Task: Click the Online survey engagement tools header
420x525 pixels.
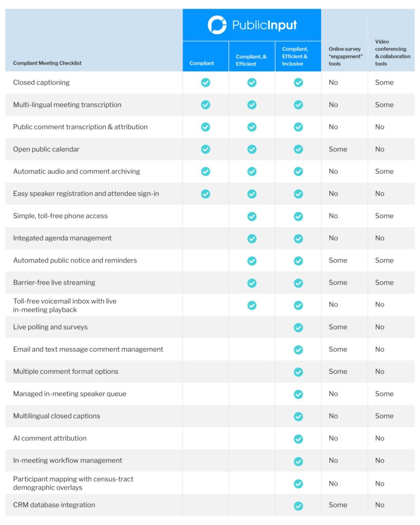Action: (x=345, y=56)
